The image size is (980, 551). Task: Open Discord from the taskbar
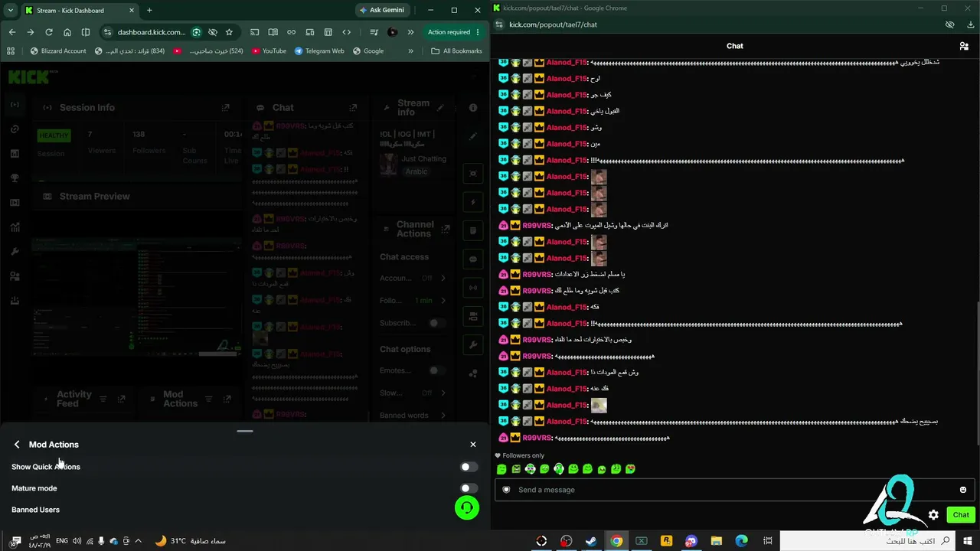pos(692,541)
